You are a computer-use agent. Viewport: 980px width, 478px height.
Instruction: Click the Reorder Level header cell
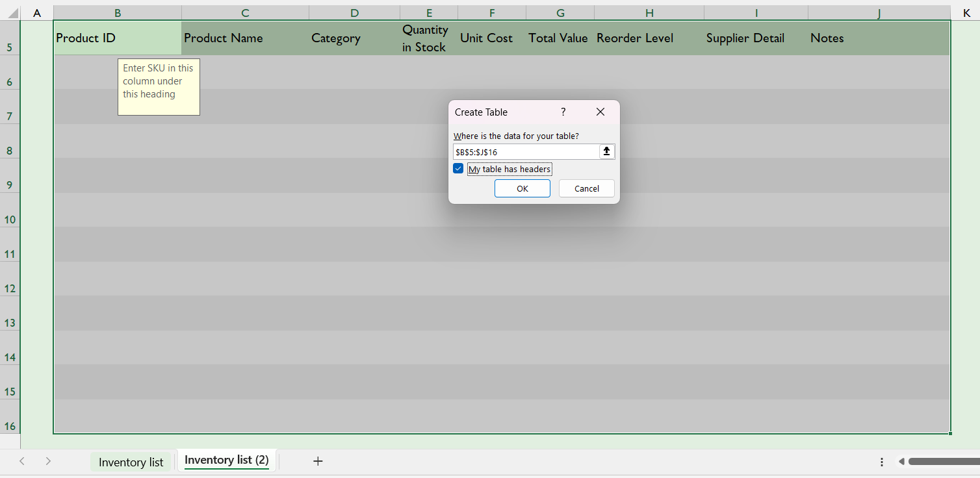(x=649, y=38)
